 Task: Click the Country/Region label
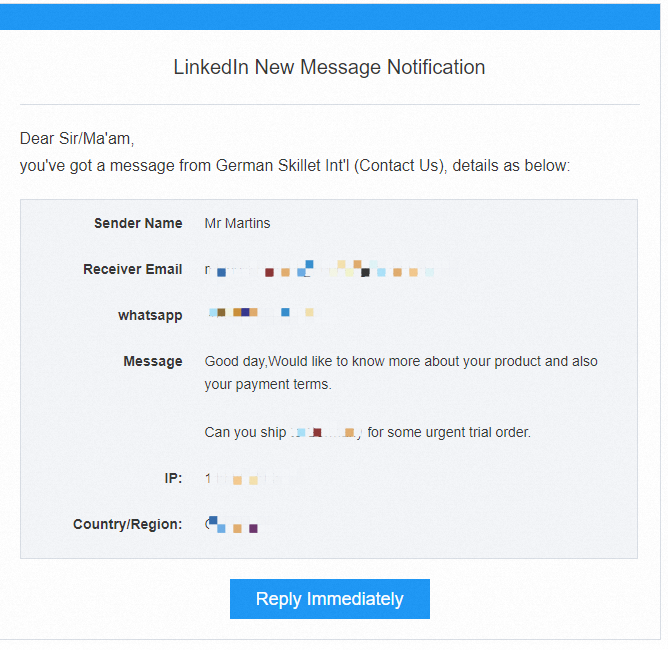128,524
